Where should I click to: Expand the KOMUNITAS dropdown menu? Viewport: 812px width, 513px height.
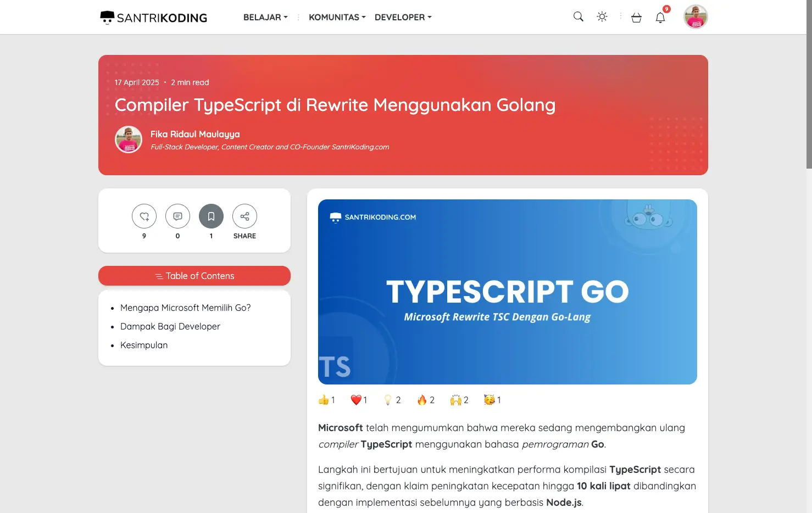click(x=337, y=18)
